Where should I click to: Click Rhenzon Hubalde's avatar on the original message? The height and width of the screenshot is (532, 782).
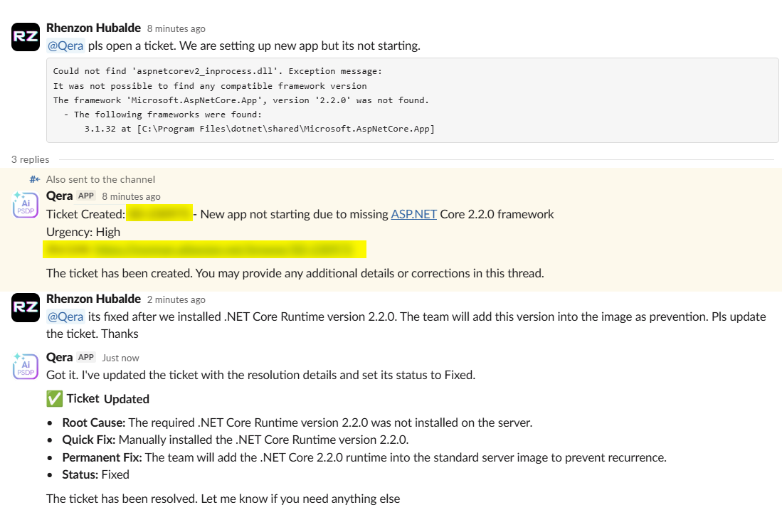coord(26,37)
